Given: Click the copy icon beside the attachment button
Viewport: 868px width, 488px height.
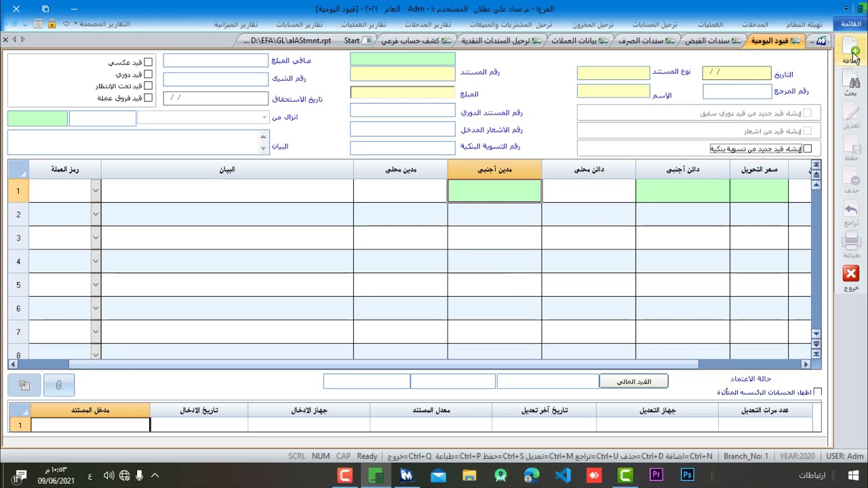Looking at the screenshot, I should coord(24,385).
